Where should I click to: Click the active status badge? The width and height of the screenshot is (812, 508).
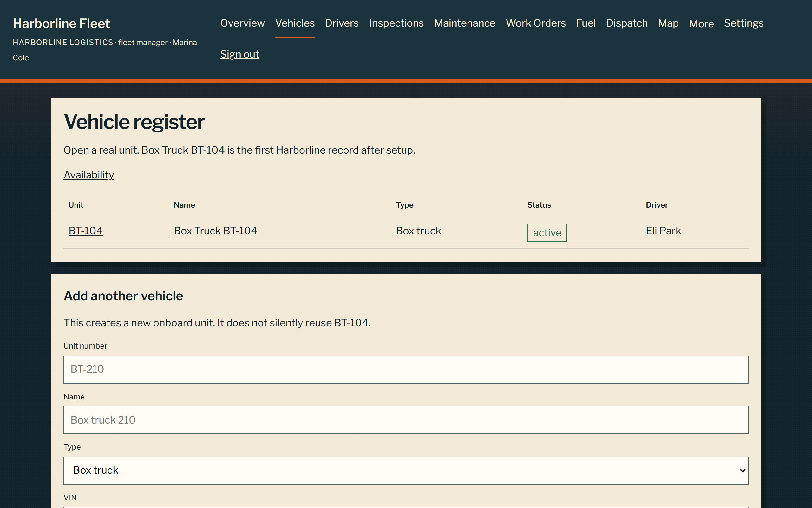click(547, 232)
